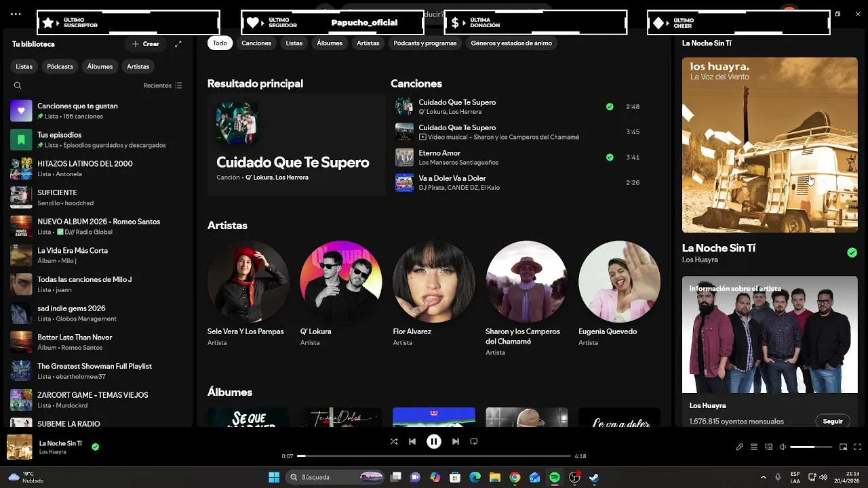Mute the Spotify volume
The width and height of the screenshot is (868, 488).
[783, 447]
